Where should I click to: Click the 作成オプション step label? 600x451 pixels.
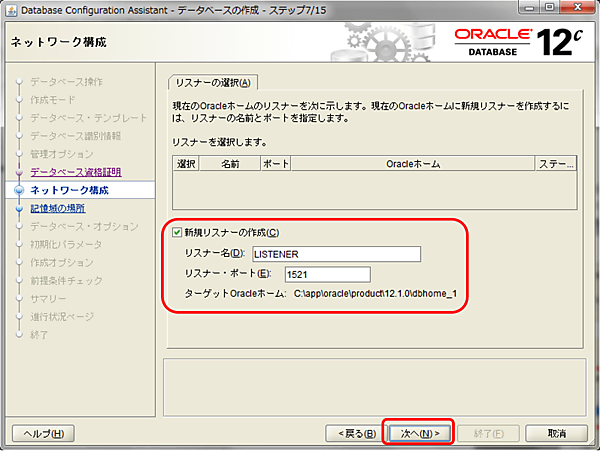[62, 263]
